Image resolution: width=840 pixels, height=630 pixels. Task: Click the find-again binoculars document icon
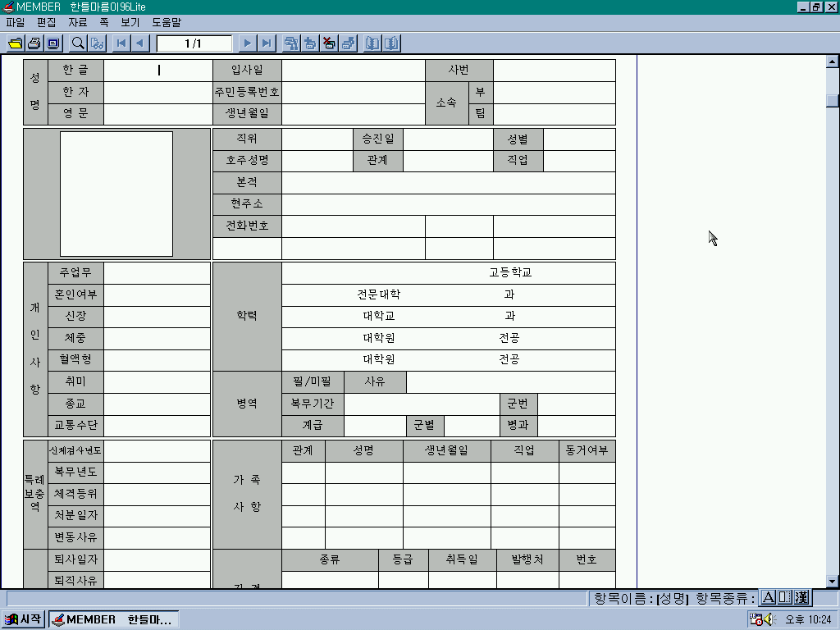[x=98, y=43]
